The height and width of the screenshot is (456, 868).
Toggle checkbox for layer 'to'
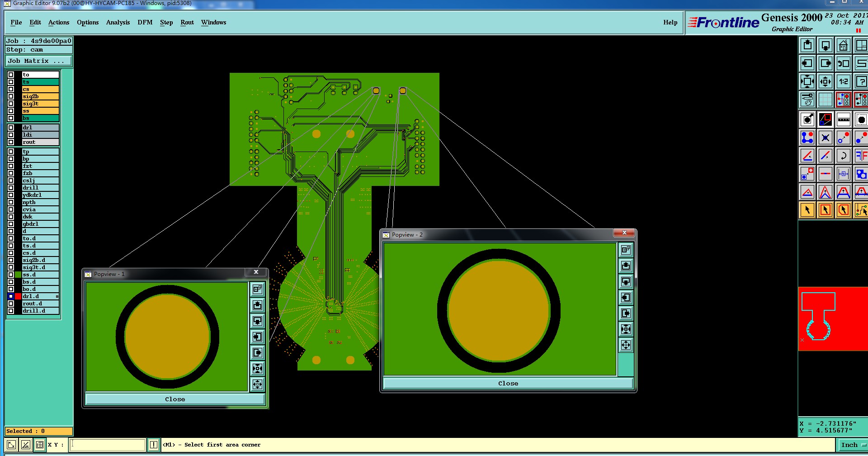click(11, 75)
